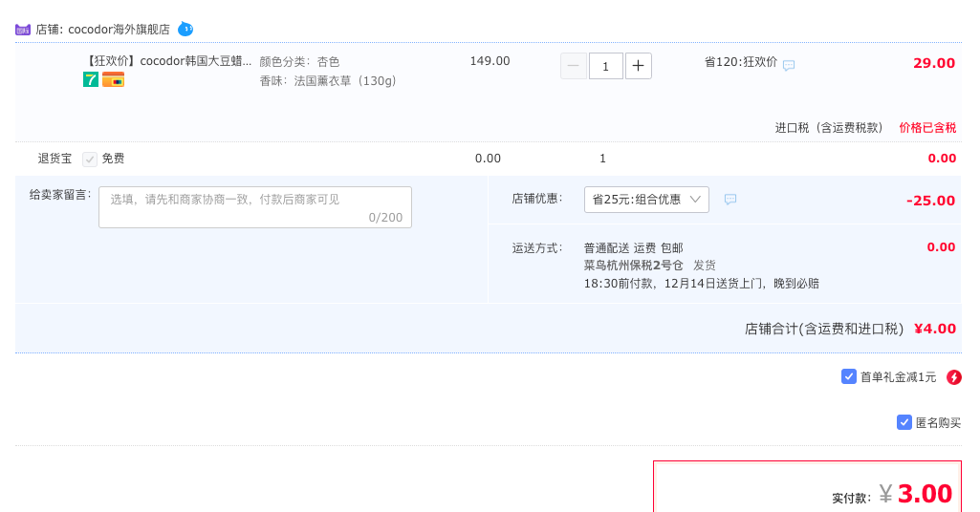Click the -25.00 store discount amount
Screen dimensions: 980x512
pyautogui.click(x=930, y=201)
